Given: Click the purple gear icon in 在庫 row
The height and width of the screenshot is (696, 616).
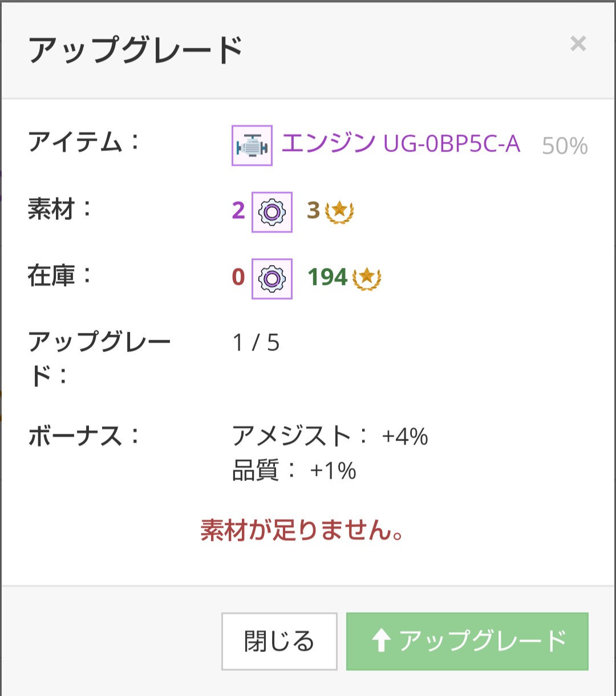Looking at the screenshot, I should tap(272, 279).
